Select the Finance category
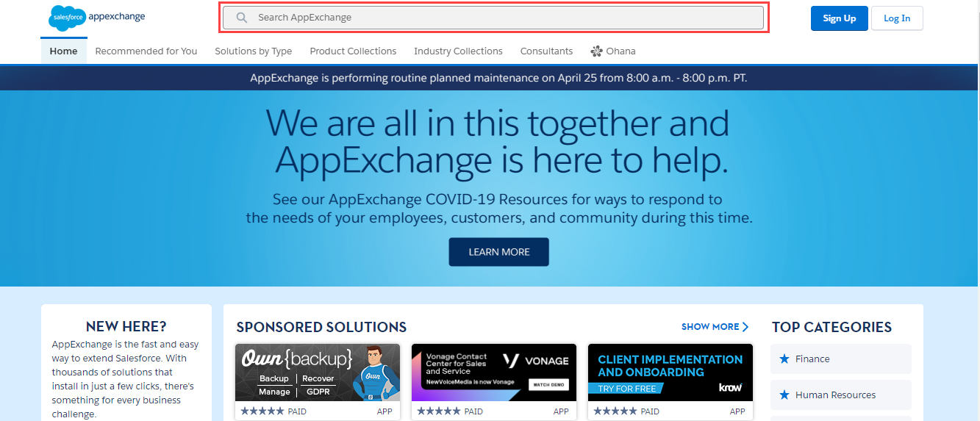Screen dimensions: 980x421 pos(841,359)
